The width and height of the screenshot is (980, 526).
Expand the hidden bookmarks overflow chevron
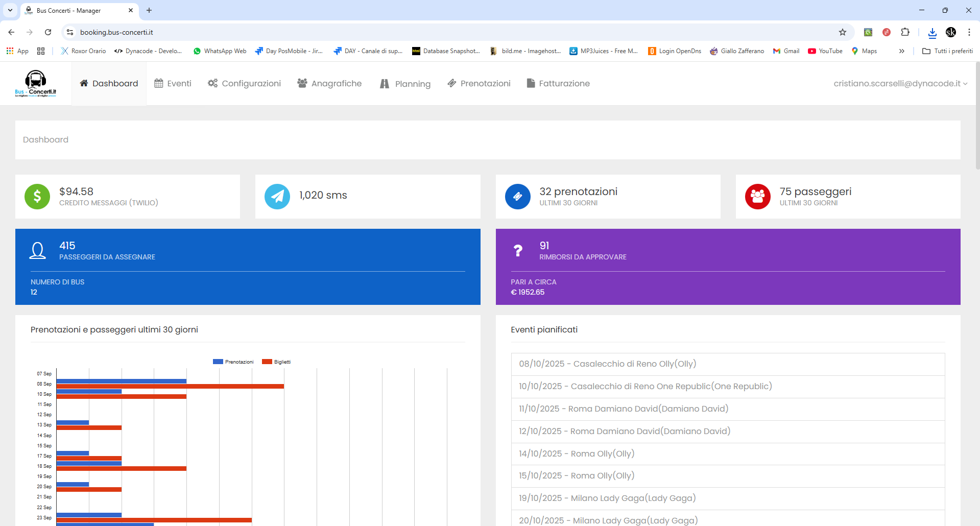coord(902,51)
